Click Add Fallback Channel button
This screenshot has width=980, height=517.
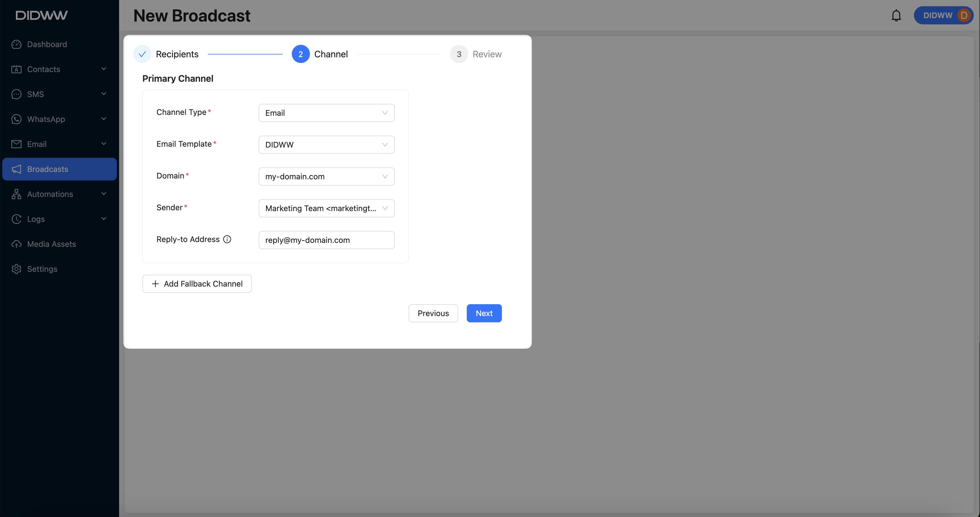pyautogui.click(x=197, y=284)
